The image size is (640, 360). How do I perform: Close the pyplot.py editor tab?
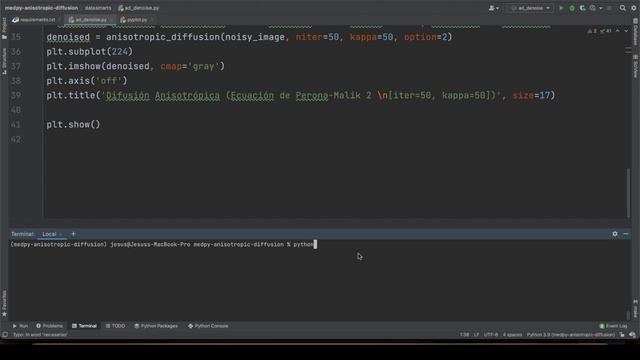(152, 20)
